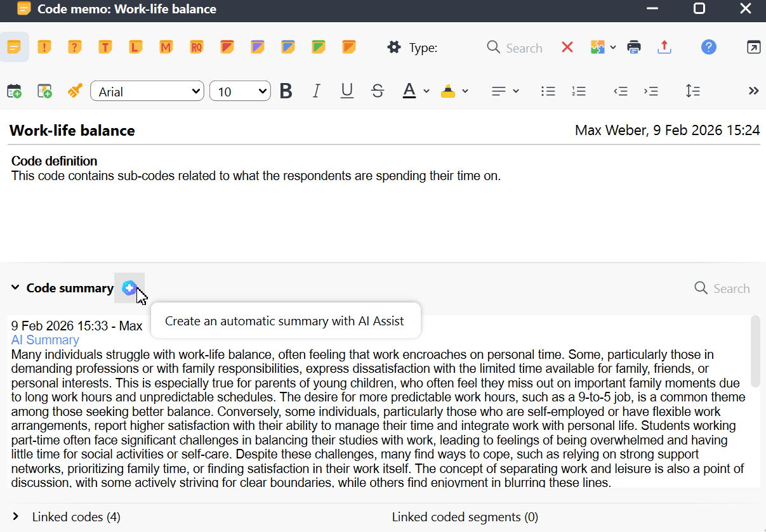Set memo type to theory memo (T)

[105, 47]
